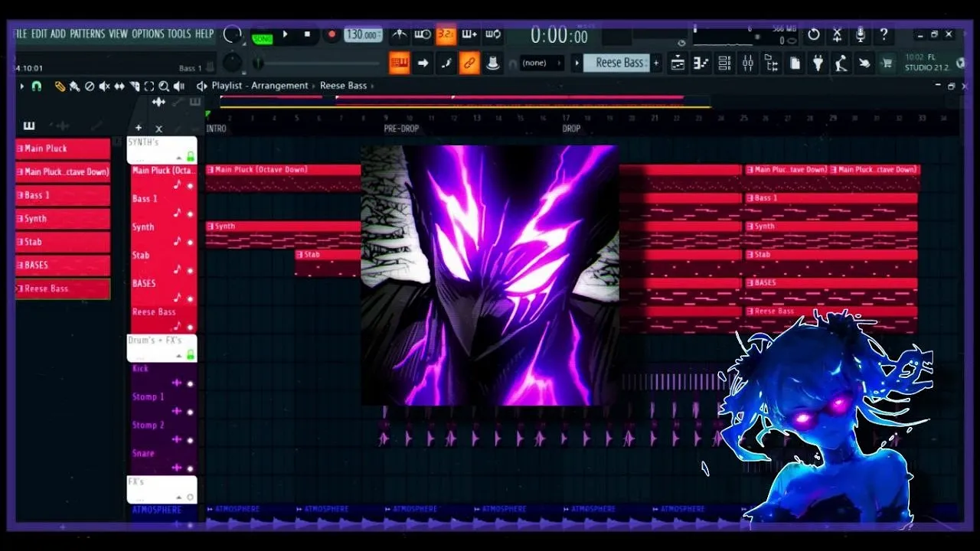This screenshot has width=980, height=551.
Task: Open the EDIT menu
Action: [39, 34]
